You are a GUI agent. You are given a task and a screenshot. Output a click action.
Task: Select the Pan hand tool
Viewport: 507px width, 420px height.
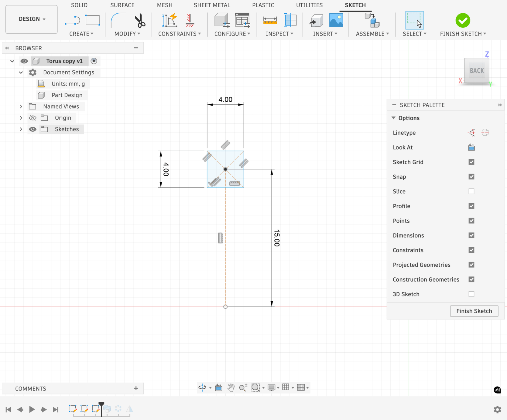(231, 388)
